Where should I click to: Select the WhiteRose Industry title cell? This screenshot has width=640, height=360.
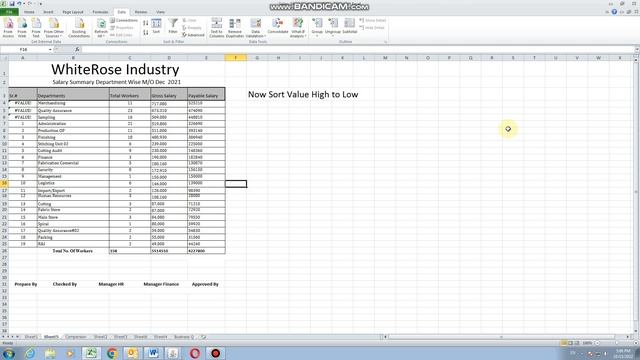[115, 69]
